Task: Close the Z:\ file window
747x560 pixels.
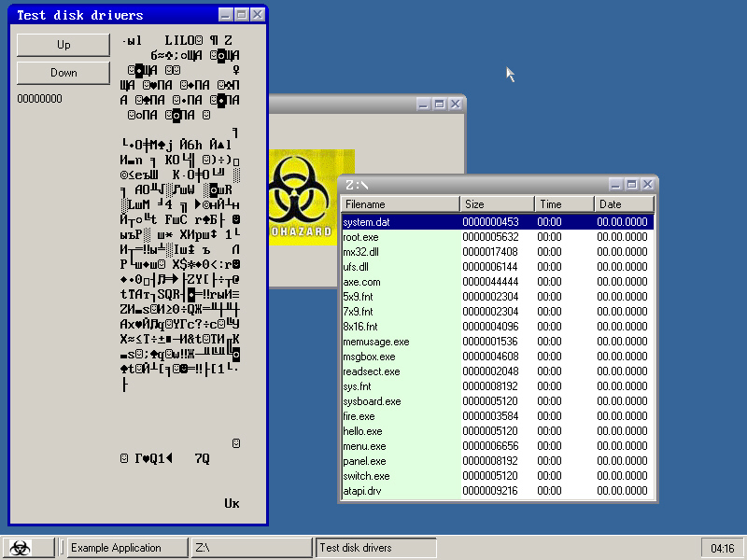Action: [647, 185]
